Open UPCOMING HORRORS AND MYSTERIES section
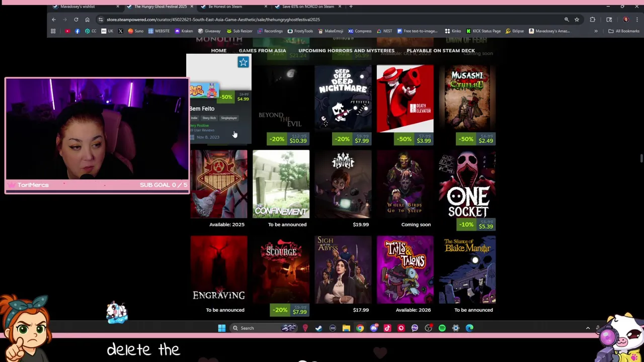Image resolution: width=644 pixels, height=362 pixels. coord(346,51)
